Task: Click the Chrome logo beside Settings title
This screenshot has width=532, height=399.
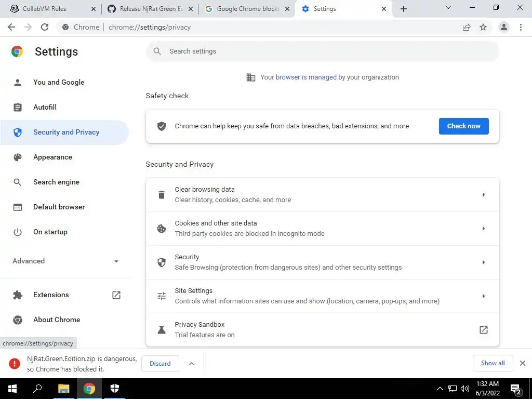Action: 17,51
